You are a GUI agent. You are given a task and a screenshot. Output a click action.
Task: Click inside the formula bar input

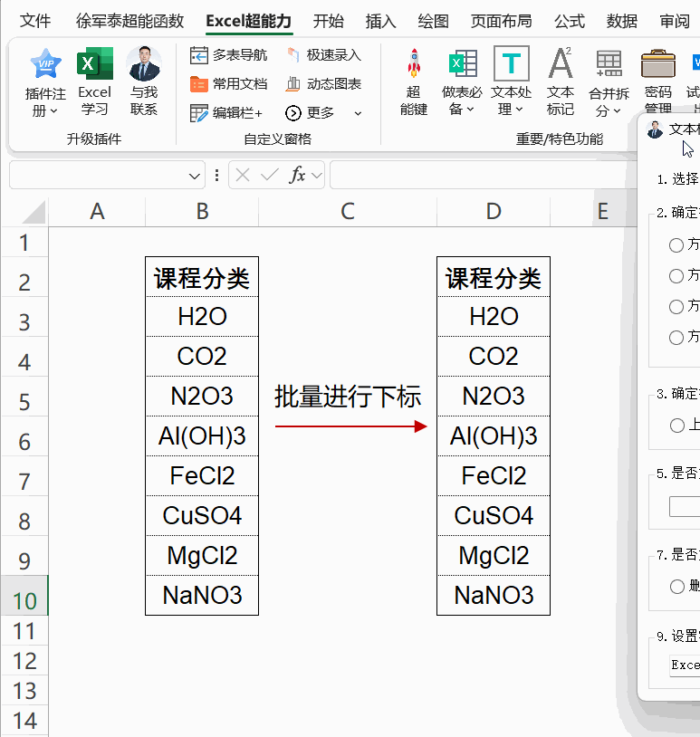484,175
